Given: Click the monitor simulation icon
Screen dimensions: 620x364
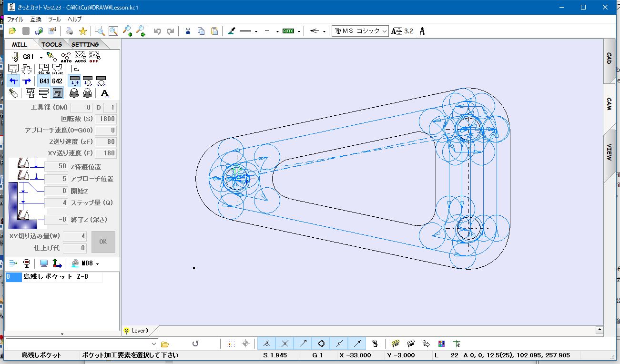Looking at the screenshot, I should tap(44, 263).
